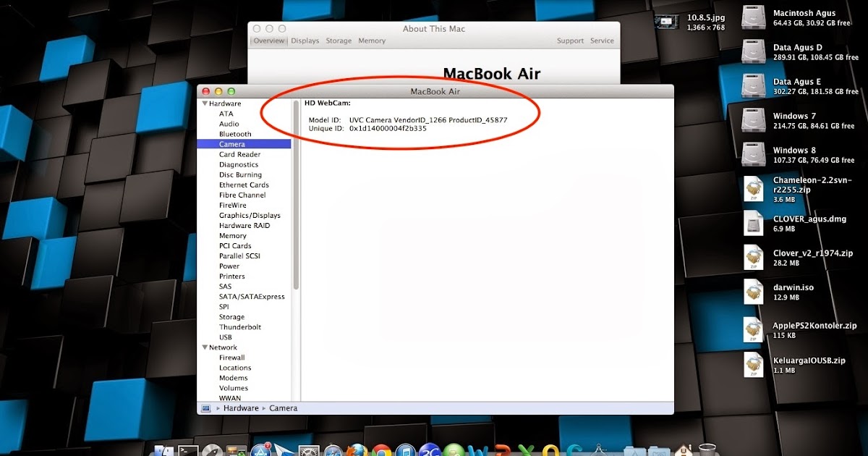The image size is (868, 456).
Task: Select the 10.8.5.jpg image thumbnail
Action: click(668, 22)
